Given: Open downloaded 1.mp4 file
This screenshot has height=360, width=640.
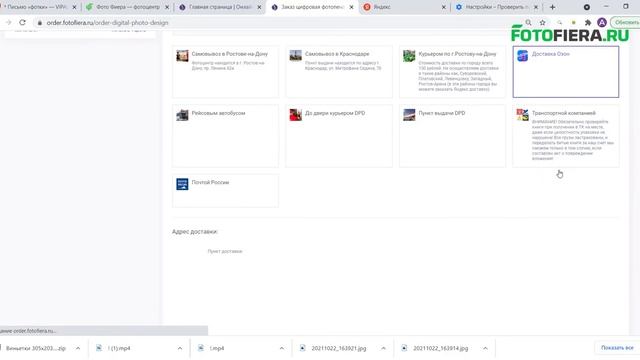Looking at the screenshot, I should click(x=217, y=348).
